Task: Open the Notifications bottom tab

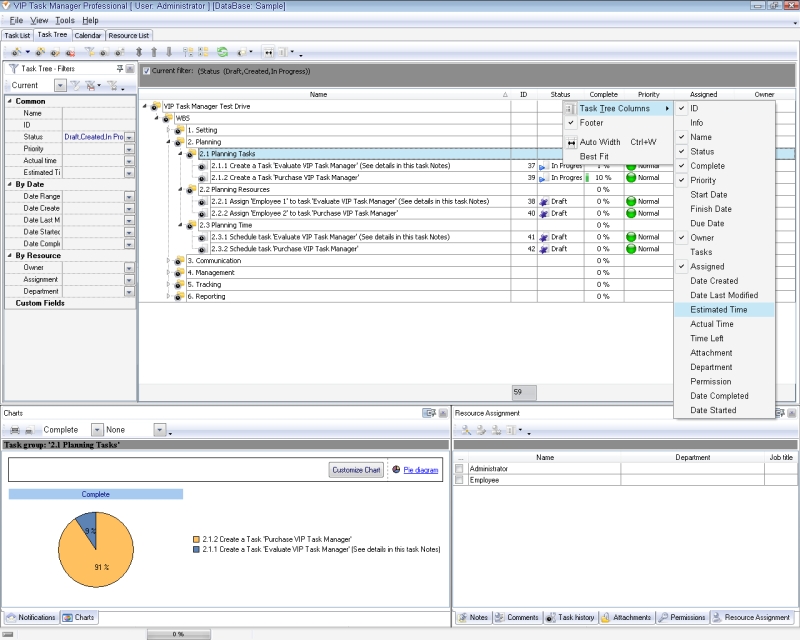Action: click(31, 618)
